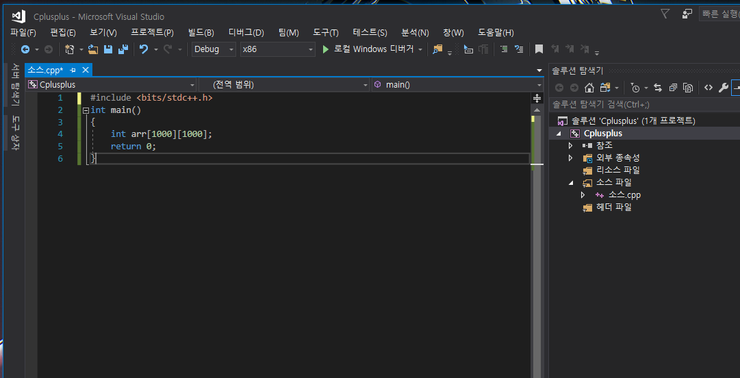The height and width of the screenshot is (378, 740).
Task: Click the Show All Files icon
Action: coord(688,88)
